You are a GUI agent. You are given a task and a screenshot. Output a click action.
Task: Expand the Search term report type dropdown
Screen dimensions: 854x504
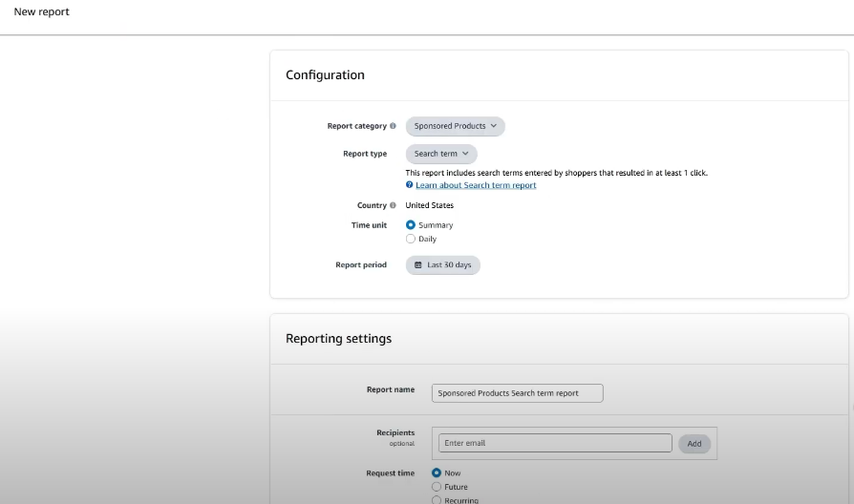click(x=440, y=154)
